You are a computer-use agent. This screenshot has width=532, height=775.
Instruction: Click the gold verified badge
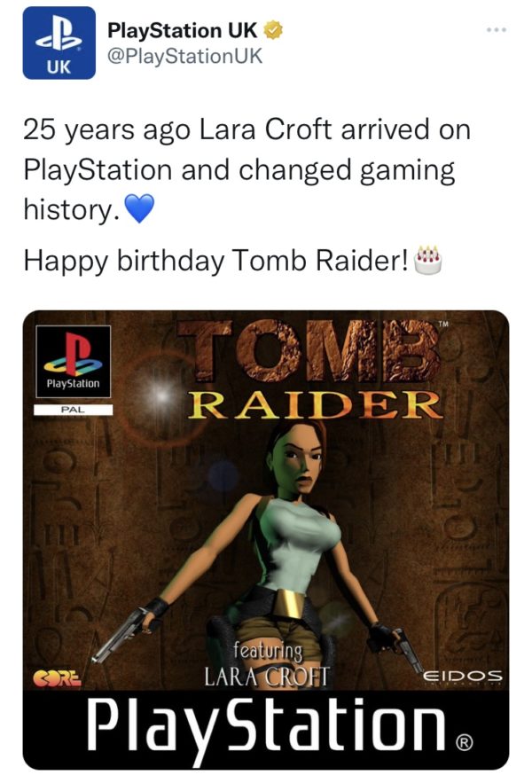(x=272, y=30)
